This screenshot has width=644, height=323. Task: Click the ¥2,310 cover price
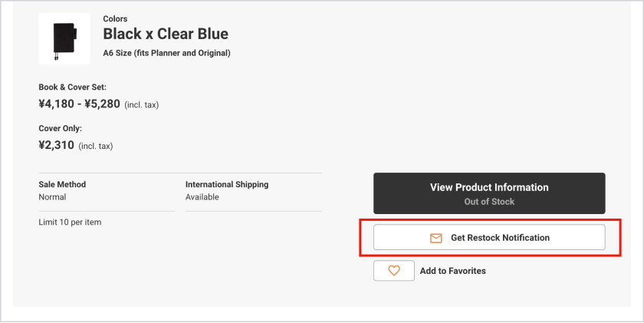point(57,144)
